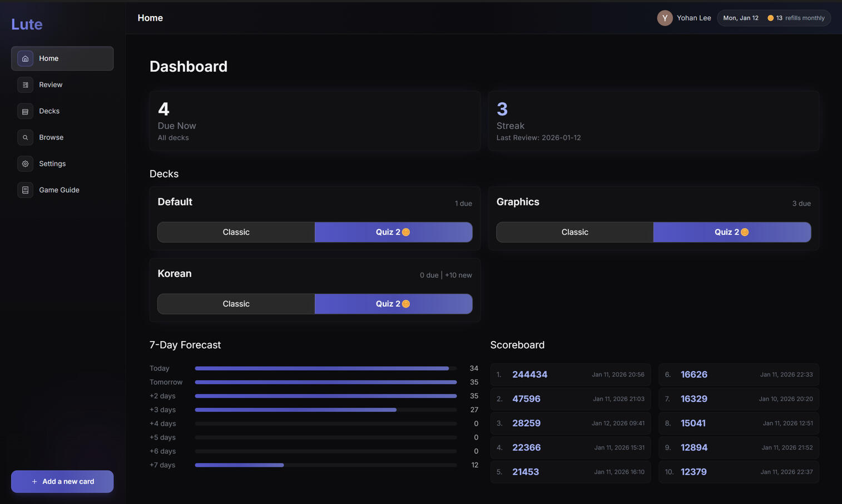Viewport: 842px width, 504px height.
Task: Click the Settings gear icon
Action: pyautogui.click(x=25, y=163)
